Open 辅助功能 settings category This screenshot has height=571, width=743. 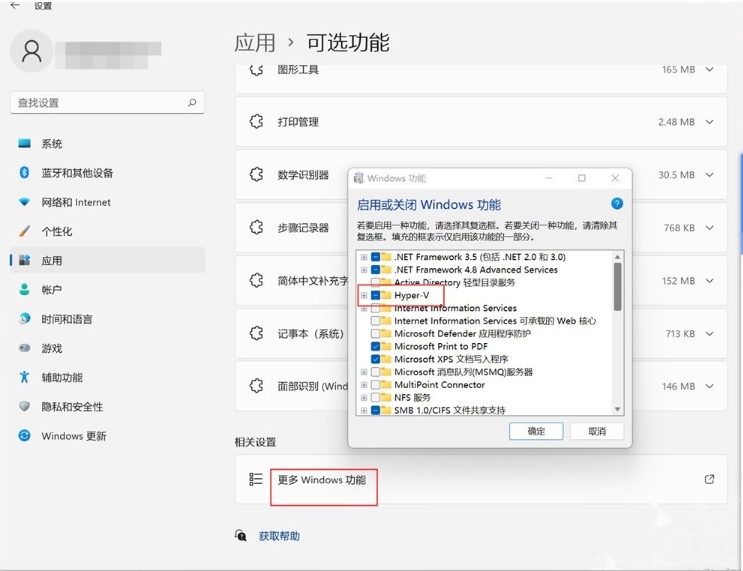tap(108, 377)
